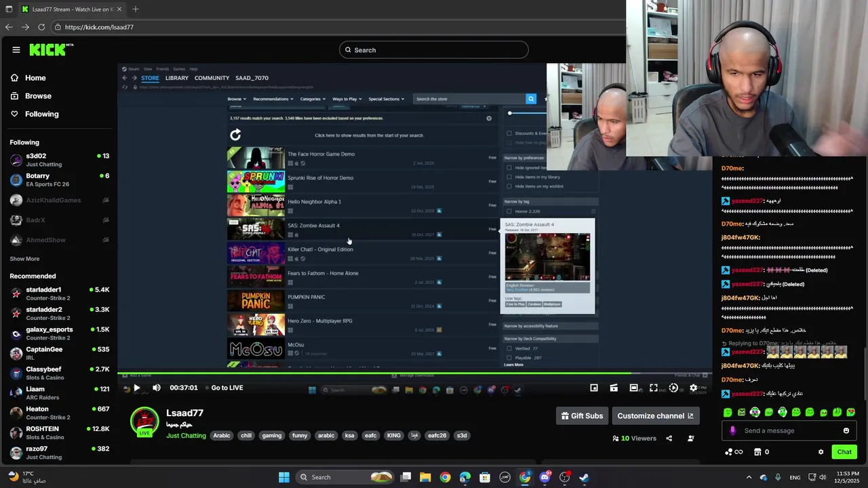868x488 pixels.
Task: Open Following in the Kick sidebar
Action: 34,114
